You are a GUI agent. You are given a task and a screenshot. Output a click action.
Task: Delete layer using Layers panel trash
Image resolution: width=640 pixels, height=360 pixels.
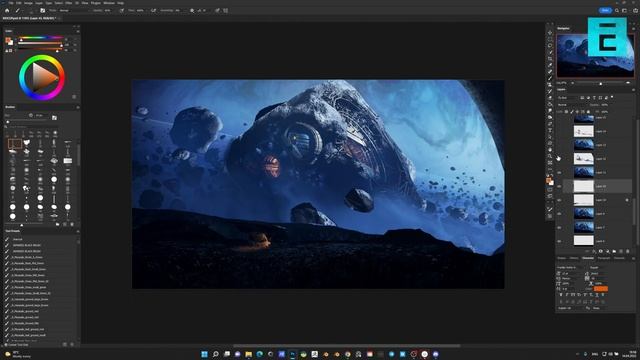(628, 251)
